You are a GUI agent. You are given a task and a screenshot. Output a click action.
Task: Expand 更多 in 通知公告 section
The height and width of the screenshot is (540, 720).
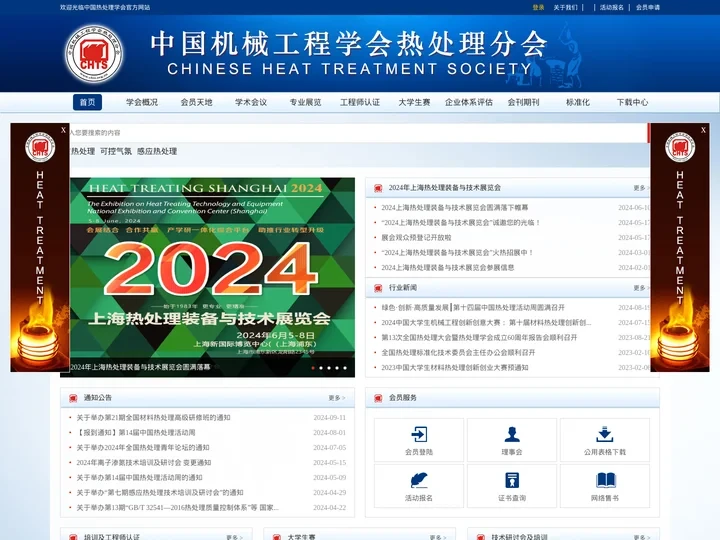337,398
